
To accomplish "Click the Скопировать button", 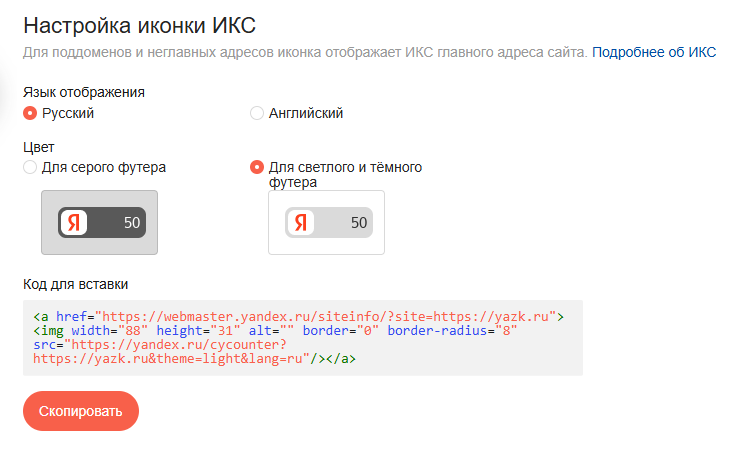I will [81, 411].
